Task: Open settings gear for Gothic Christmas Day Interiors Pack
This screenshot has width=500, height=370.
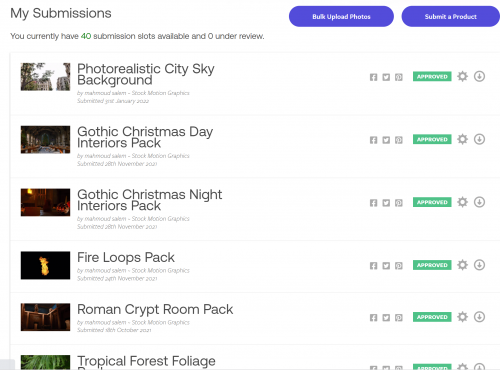Action: click(x=462, y=139)
